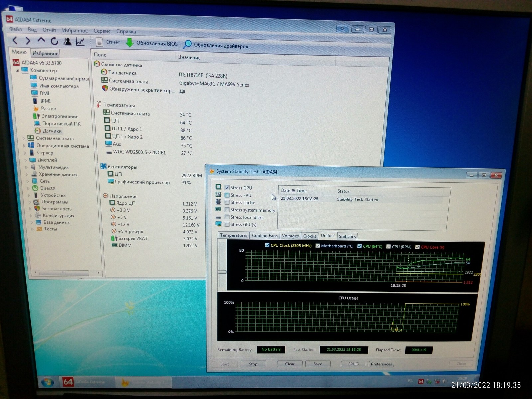This screenshot has width=532, height=399.
Task: Go forward with the right arrow toolbar icon
Action: pyautogui.click(x=28, y=41)
